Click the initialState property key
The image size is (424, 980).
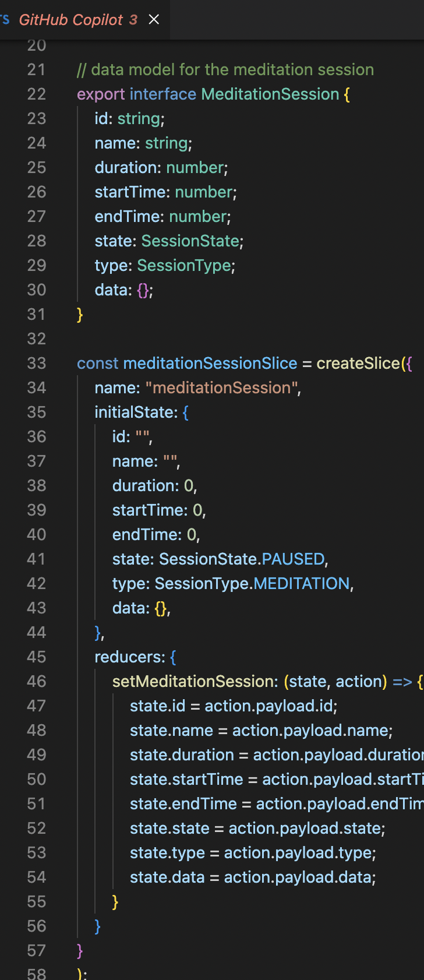(x=134, y=412)
